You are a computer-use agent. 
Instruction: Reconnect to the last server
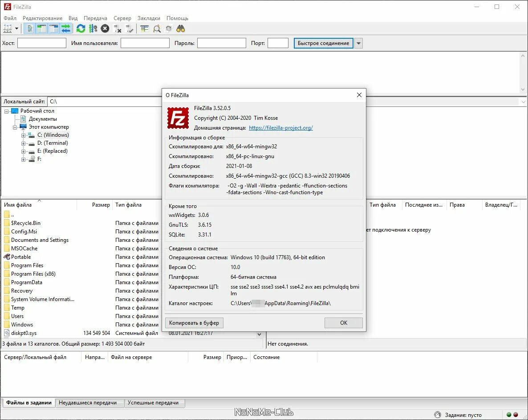click(x=129, y=29)
